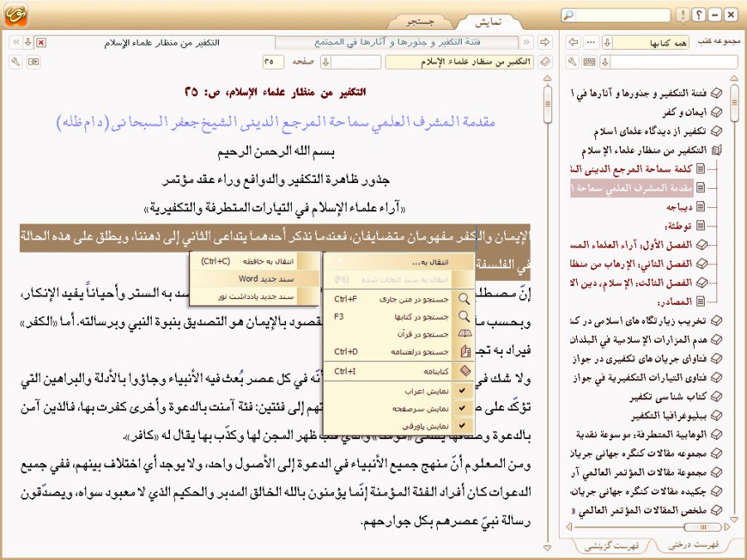747x560 pixels.
Task: Select انتقال به حافظه (Ctrl+C) submenu item
Action: click(x=255, y=262)
